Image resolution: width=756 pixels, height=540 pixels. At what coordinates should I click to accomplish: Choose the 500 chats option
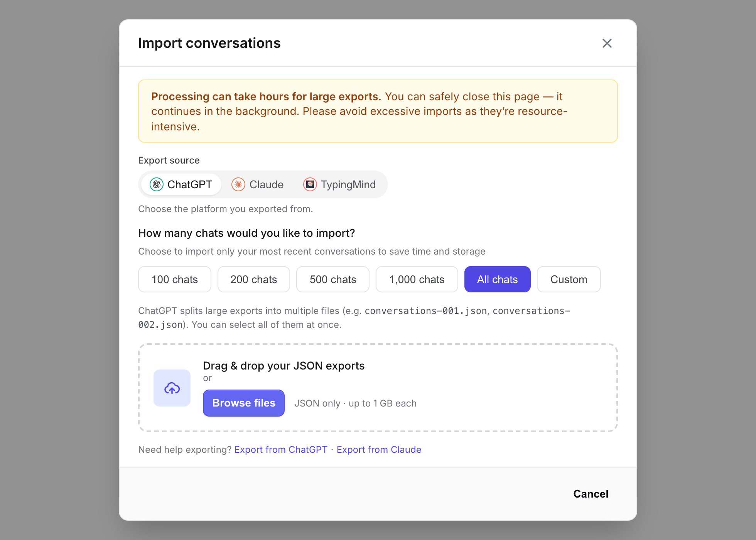point(333,279)
